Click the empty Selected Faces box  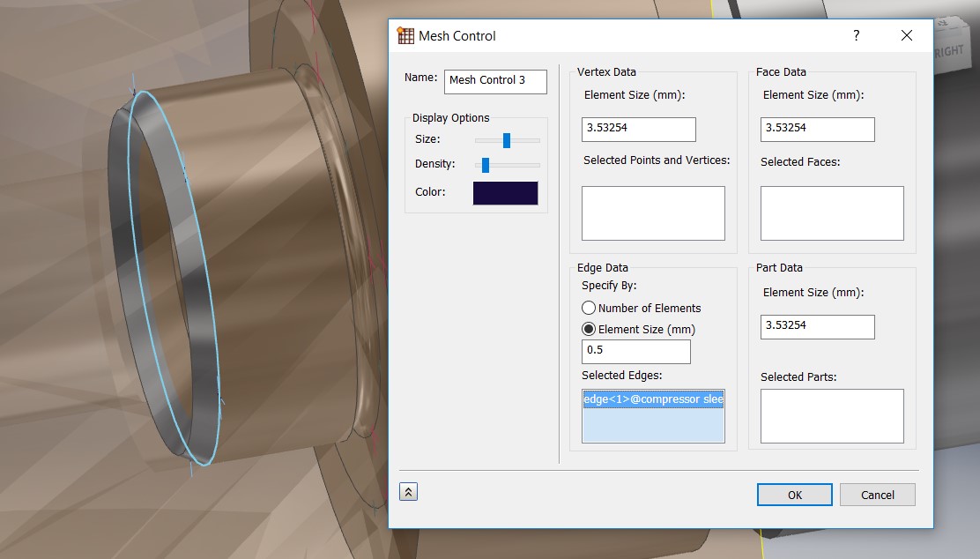tap(831, 212)
